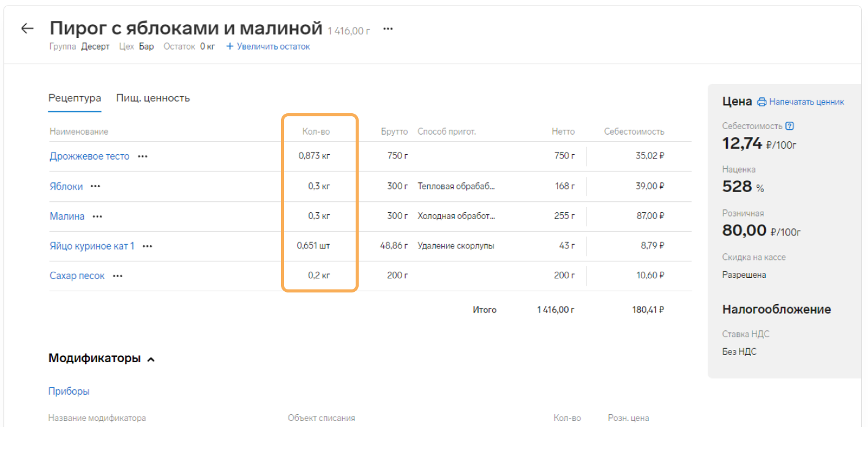The image size is (868, 454).
Task: Click the Себестоимость help question icon
Action: (x=790, y=126)
